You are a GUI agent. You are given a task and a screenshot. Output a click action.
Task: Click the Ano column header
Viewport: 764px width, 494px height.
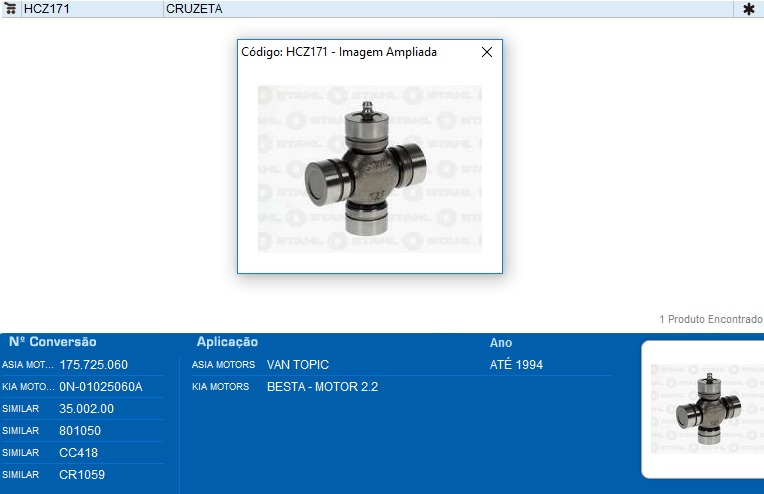coord(501,343)
